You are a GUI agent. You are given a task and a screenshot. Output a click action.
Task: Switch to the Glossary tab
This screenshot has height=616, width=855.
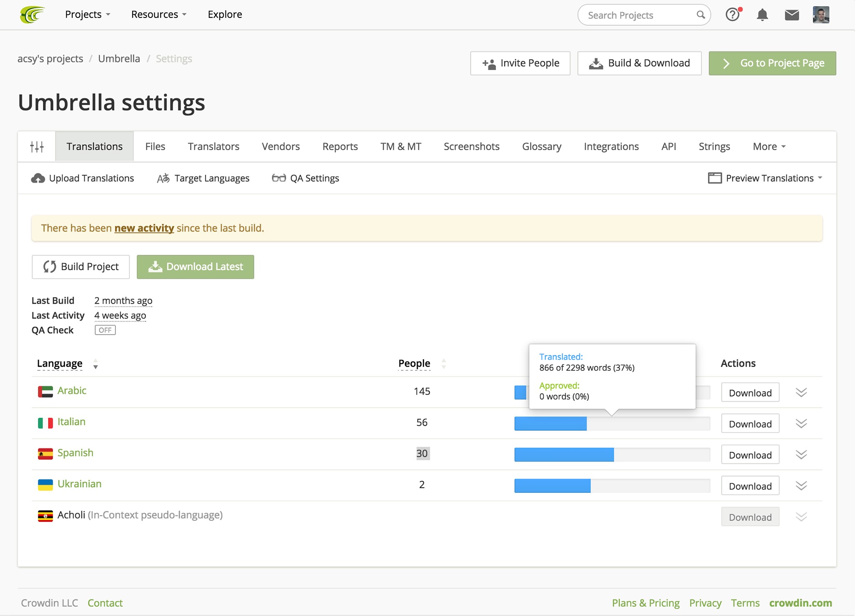(x=542, y=146)
